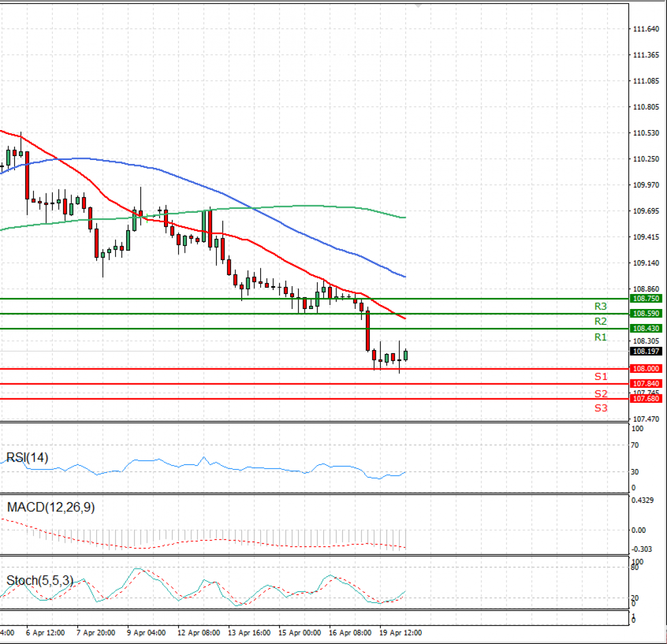Click the red 107.680 price tag

pos(646,399)
